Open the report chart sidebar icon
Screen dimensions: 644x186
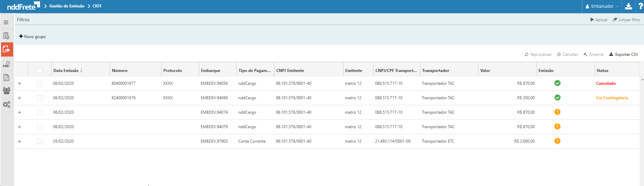tap(6, 77)
